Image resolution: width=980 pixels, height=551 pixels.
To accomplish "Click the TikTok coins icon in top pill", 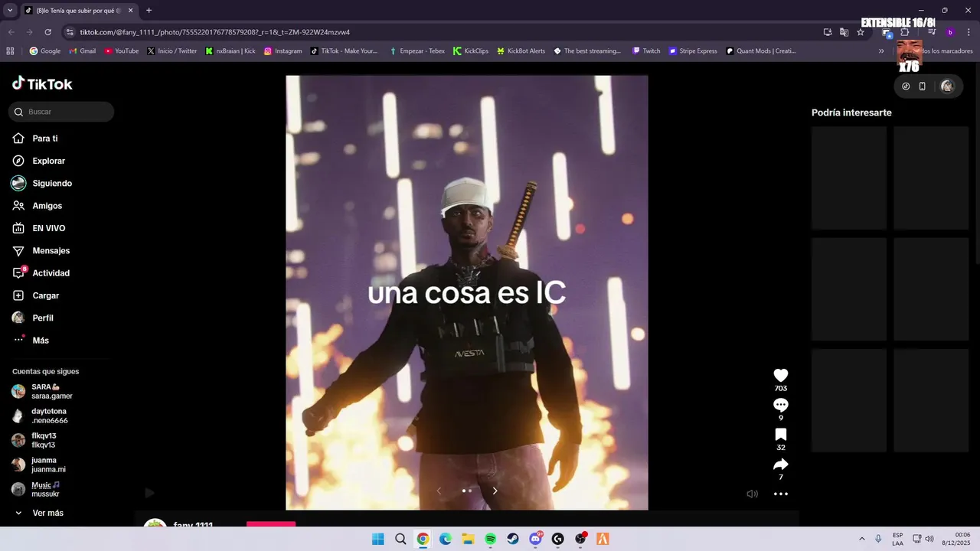I will point(906,86).
